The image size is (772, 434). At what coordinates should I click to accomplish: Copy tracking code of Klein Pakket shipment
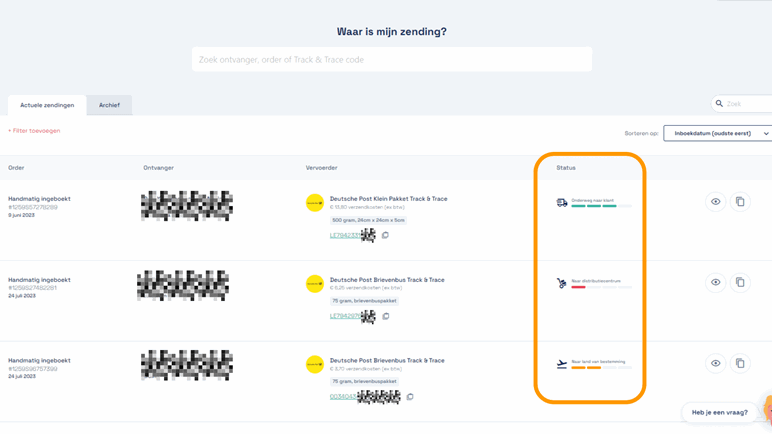pos(385,236)
